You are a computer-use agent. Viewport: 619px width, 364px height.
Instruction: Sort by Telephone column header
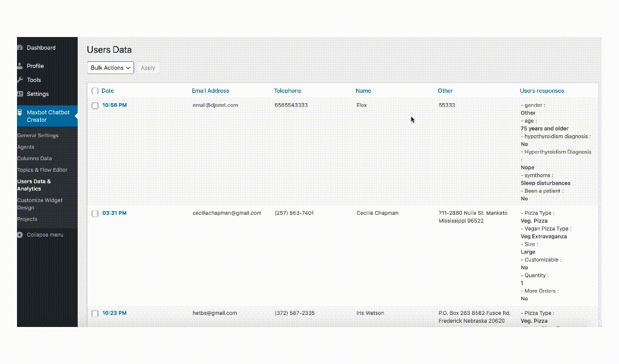(x=288, y=91)
